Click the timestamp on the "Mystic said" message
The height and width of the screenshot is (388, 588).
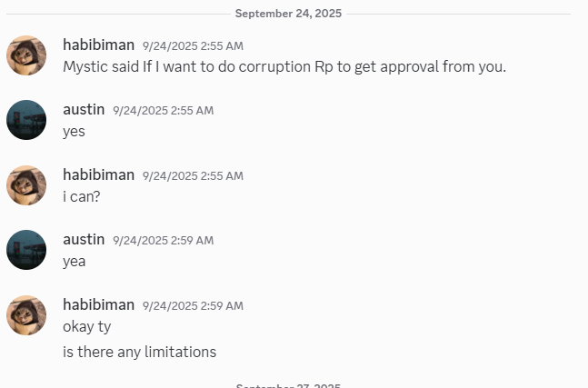pyautogui.click(x=193, y=45)
